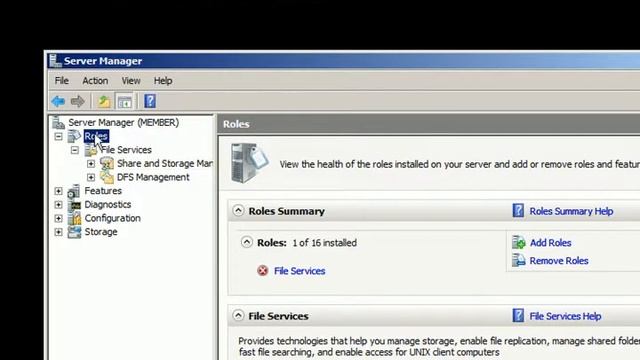Collapse the Roles Summary section chevron
The height and width of the screenshot is (360, 640).
pos(238,211)
